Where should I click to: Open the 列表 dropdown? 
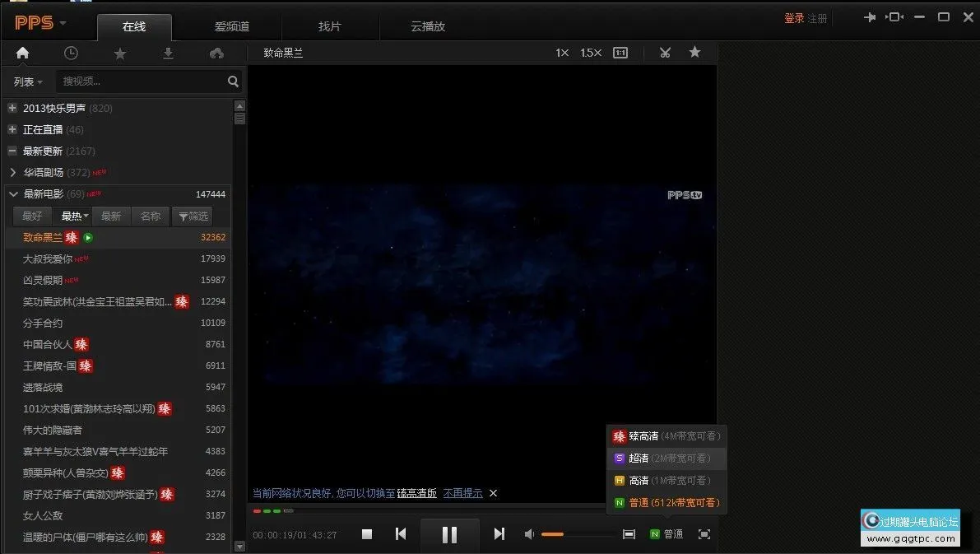(27, 81)
